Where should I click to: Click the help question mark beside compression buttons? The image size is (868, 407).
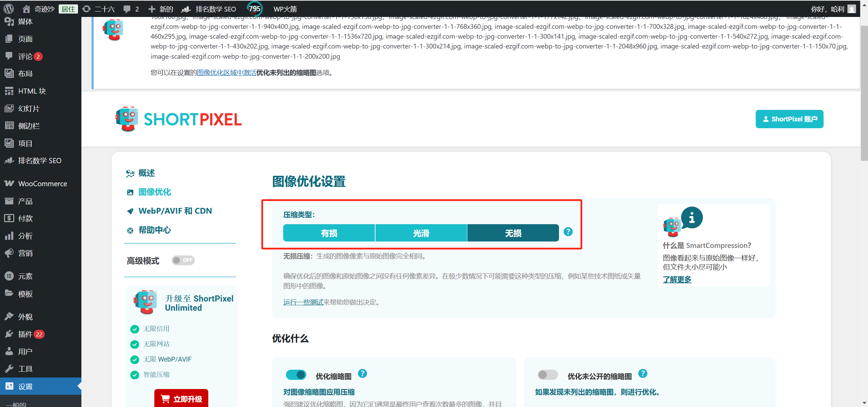pos(568,232)
